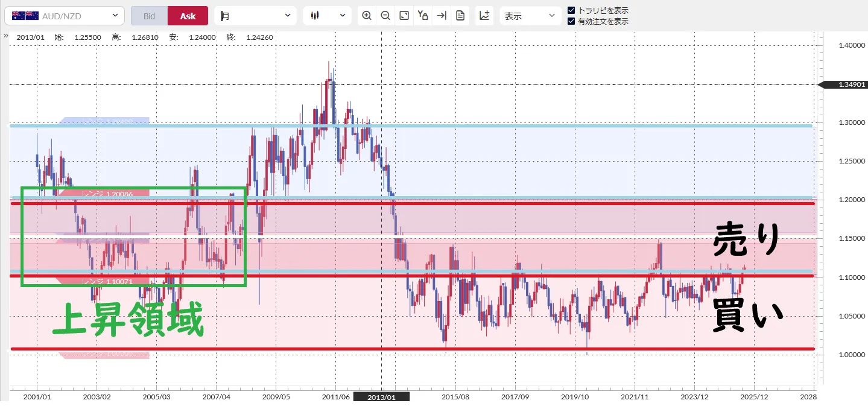Switch to Bid price
868x409 pixels.
(149, 16)
